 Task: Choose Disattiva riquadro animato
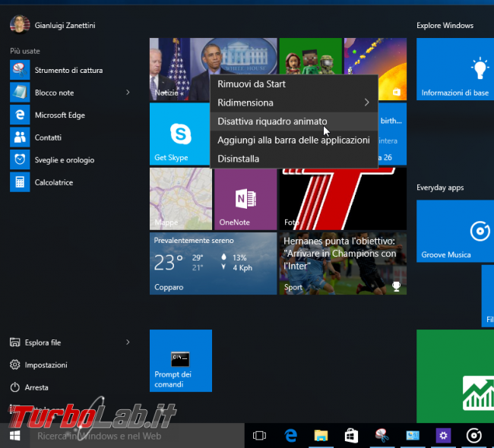294,121
